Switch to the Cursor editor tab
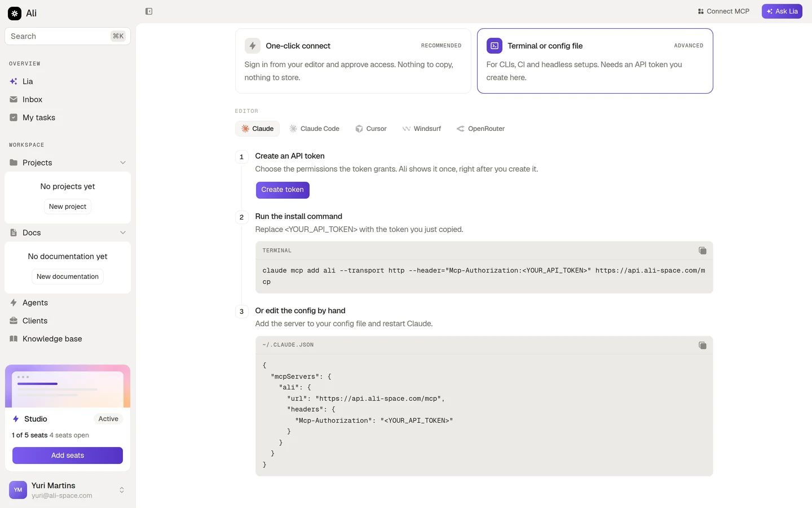The width and height of the screenshot is (812, 508). (370, 129)
